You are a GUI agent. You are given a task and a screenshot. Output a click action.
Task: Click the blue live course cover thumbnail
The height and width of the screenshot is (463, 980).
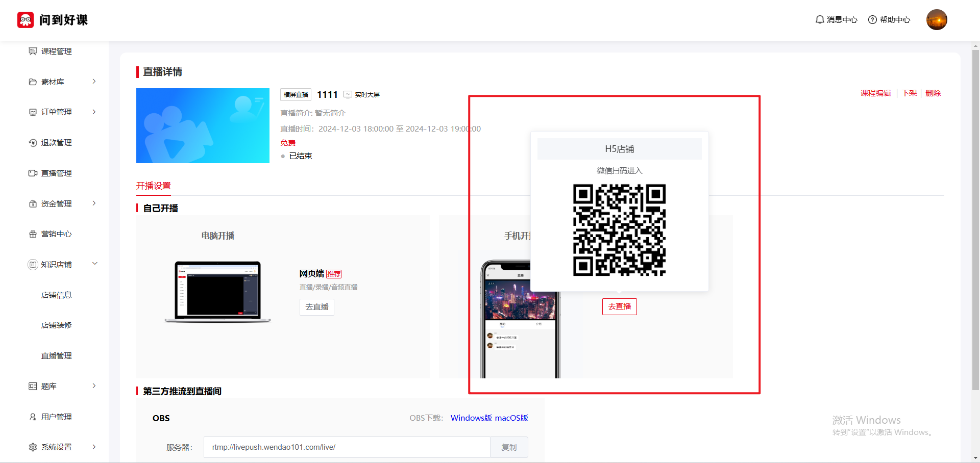point(203,125)
